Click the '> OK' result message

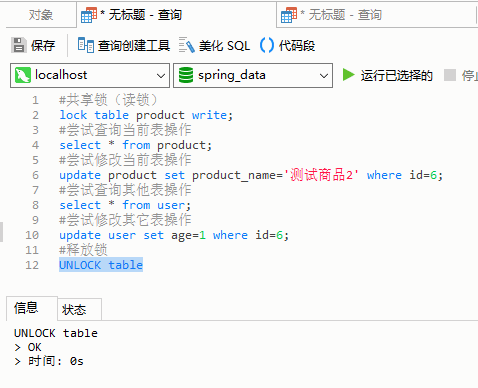tap(28, 347)
